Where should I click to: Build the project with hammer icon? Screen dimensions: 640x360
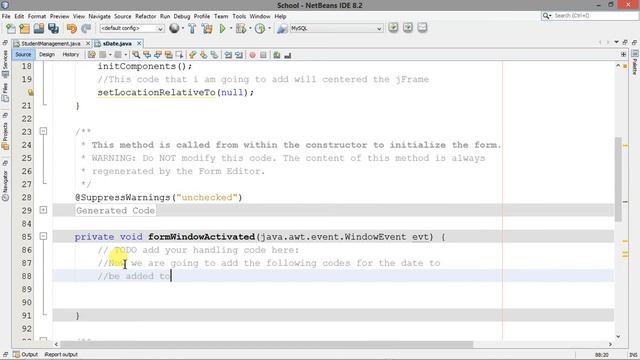click(x=192, y=29)
